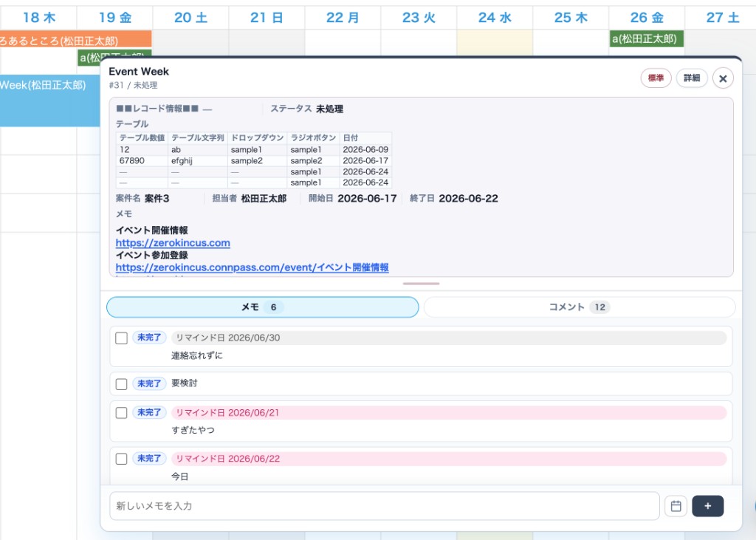This screenshot has height=540, width=756.
Task: Open the reminder date calendar picker
Action: click(x=676, y=506)
